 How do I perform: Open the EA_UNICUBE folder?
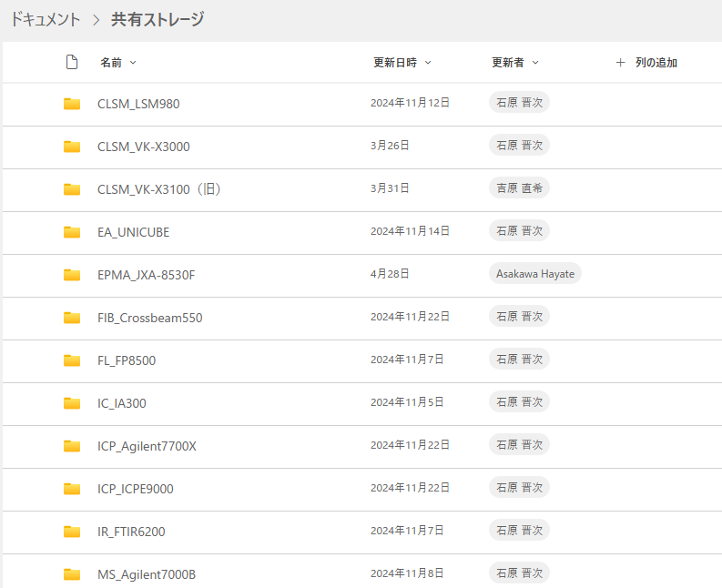[134, 232]
